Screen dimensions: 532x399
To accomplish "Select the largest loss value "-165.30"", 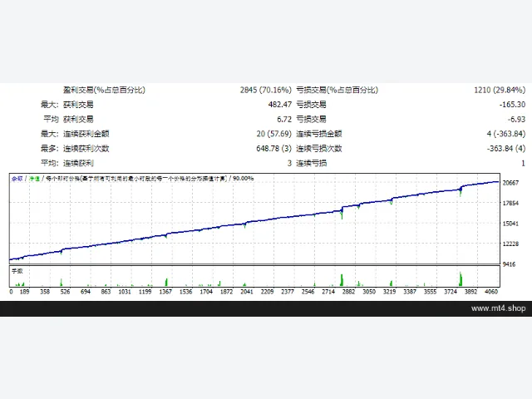I will click(512, 105).
